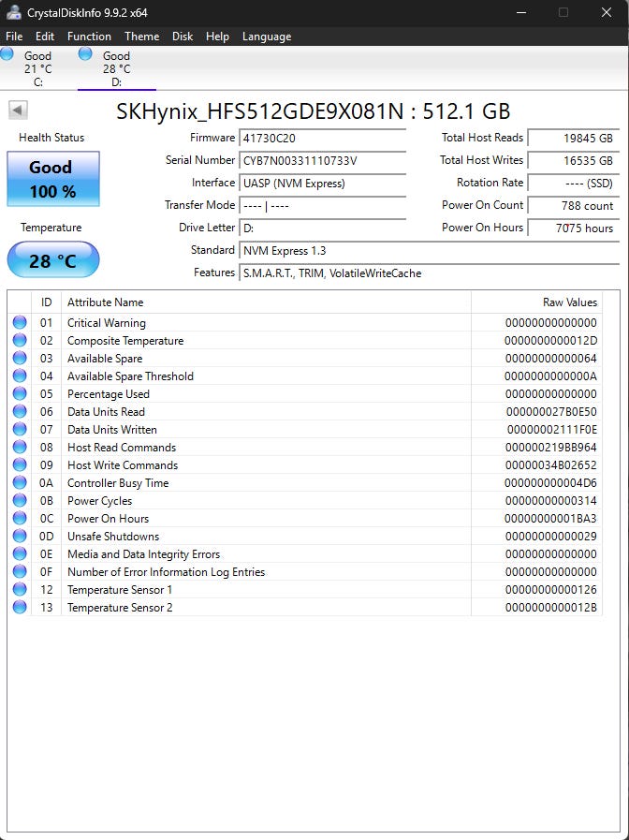Click the Interface field UASP (NVM Express)

click(x=323, y=184)
